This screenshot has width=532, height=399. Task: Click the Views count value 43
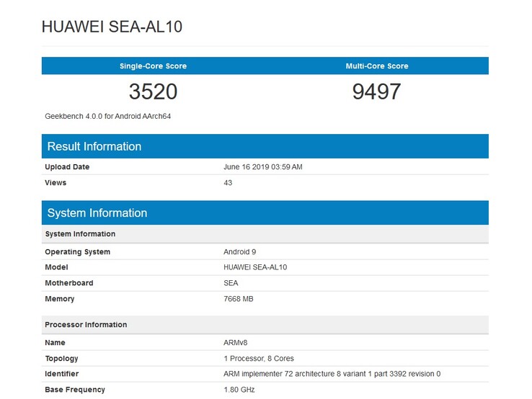click(x=229, y=183)
